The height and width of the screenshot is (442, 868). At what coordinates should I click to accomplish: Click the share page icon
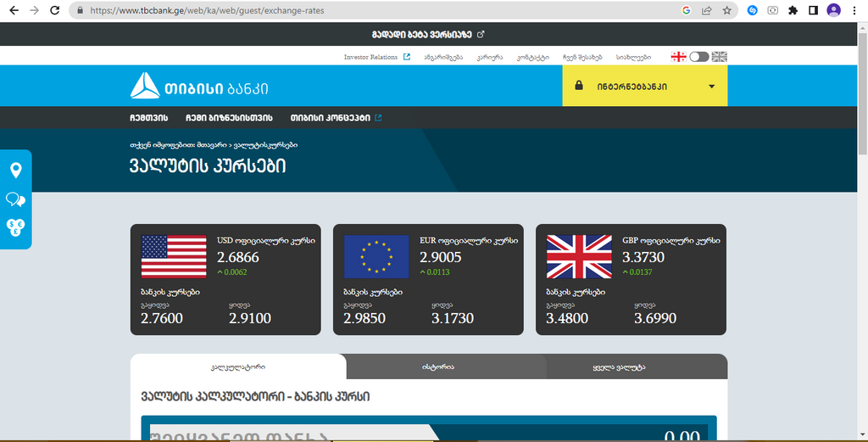click(707, 10)
